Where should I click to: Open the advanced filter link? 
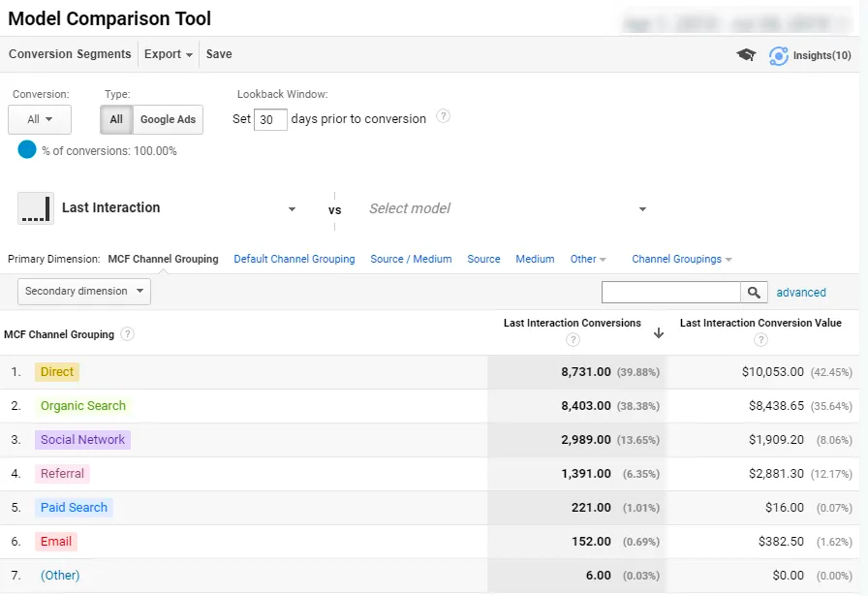[801, 292]
